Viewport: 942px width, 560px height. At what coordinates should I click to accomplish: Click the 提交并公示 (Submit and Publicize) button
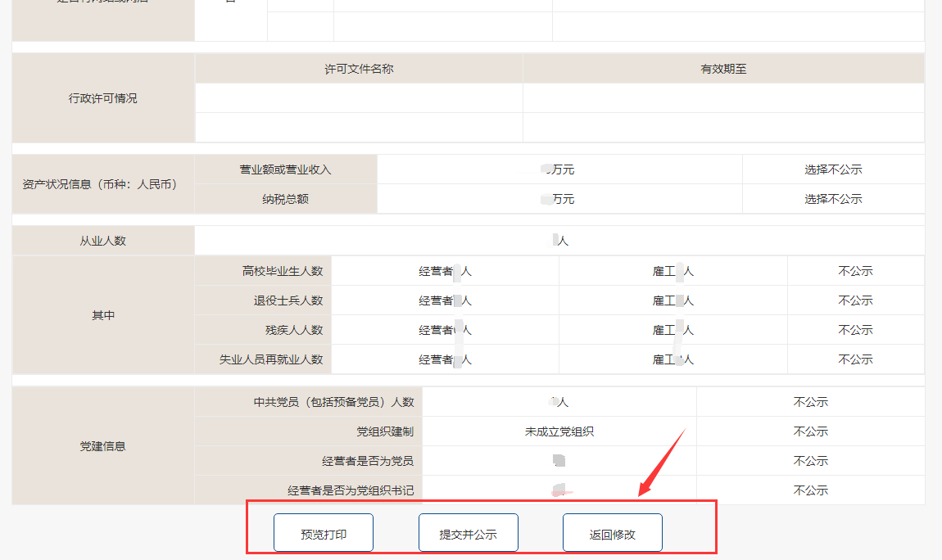[468, 531]
